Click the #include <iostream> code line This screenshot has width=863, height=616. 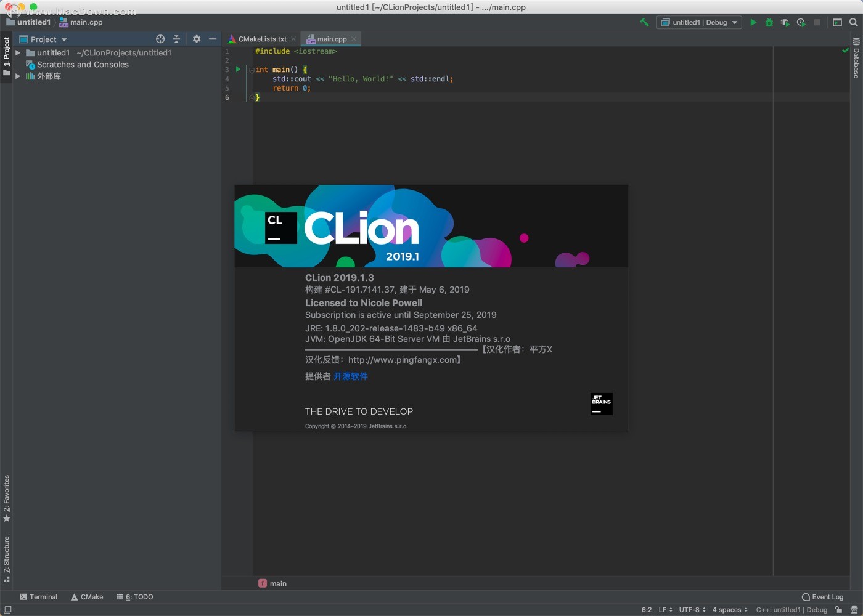click(296, 51)
